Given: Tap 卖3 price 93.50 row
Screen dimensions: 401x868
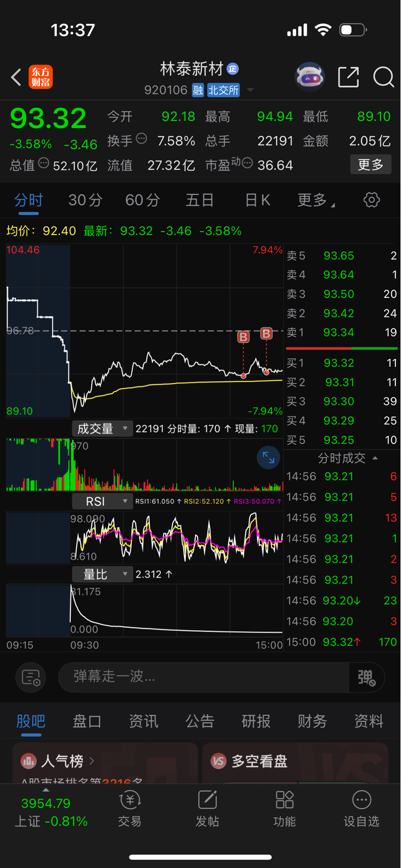Looking at the screenshot, I should (x=342, y=294).
